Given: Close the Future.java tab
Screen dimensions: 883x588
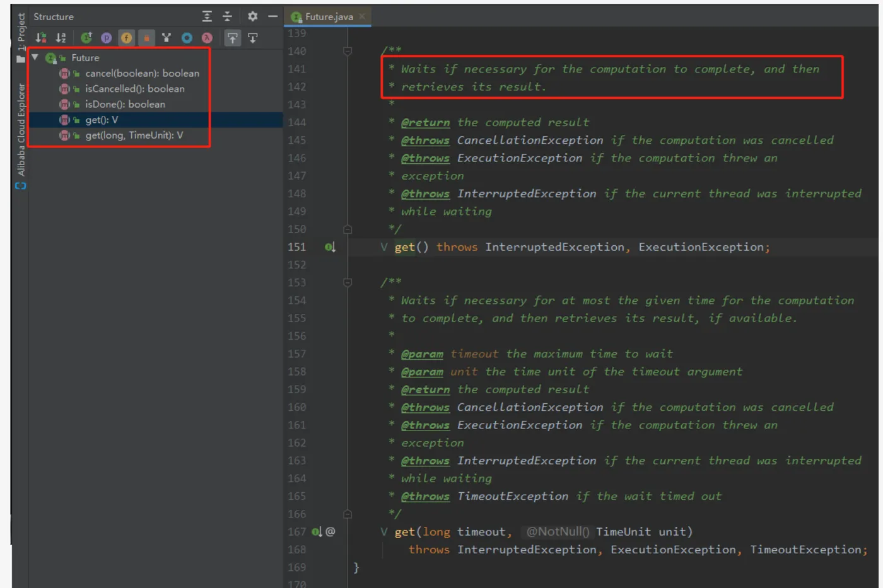Looking at the screenshot, I should tap(362, 16).
